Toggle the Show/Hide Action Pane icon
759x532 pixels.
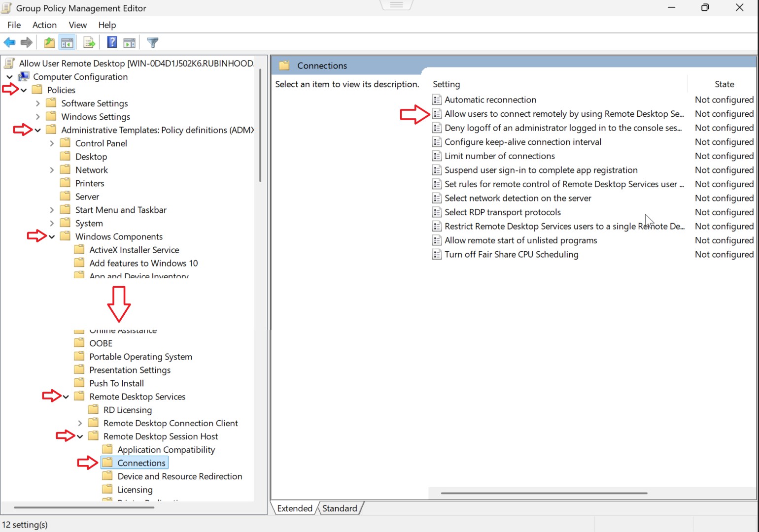tap(130, 43)
